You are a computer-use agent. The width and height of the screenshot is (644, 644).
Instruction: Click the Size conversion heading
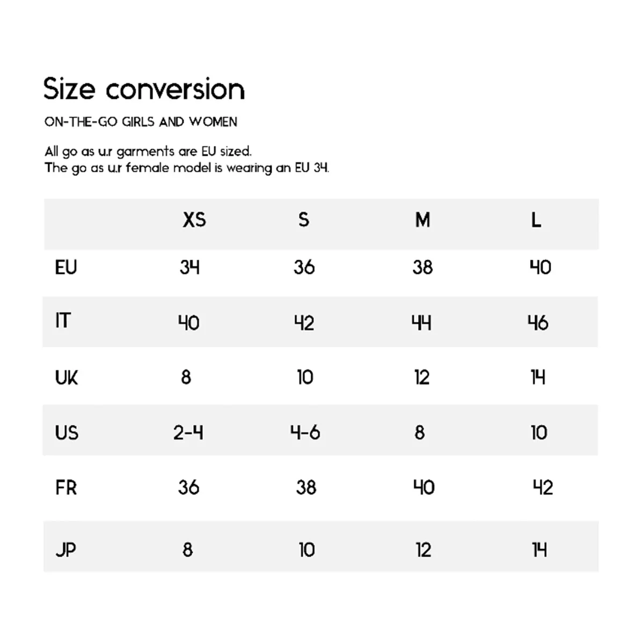144,89
